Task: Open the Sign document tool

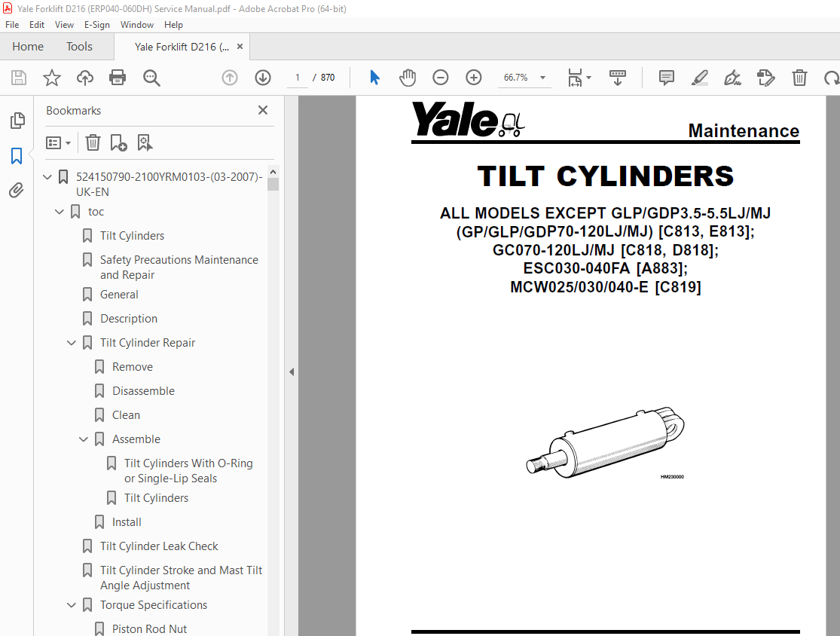Action: click(732, 78)
